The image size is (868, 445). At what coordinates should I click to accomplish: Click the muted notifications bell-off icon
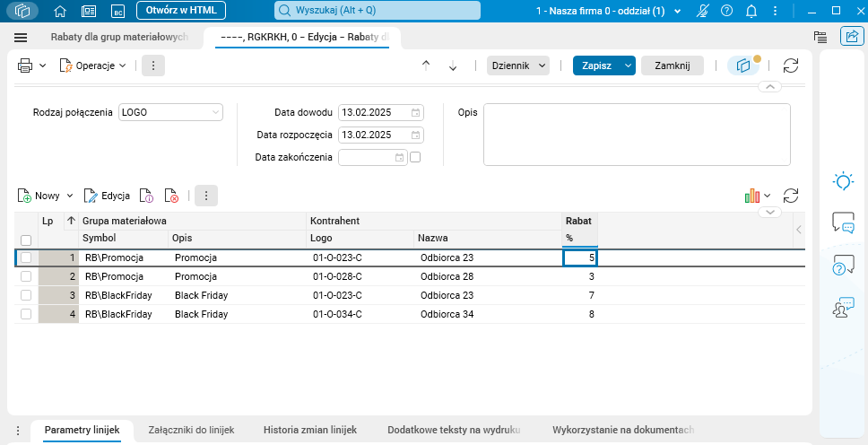coord(703,11)
